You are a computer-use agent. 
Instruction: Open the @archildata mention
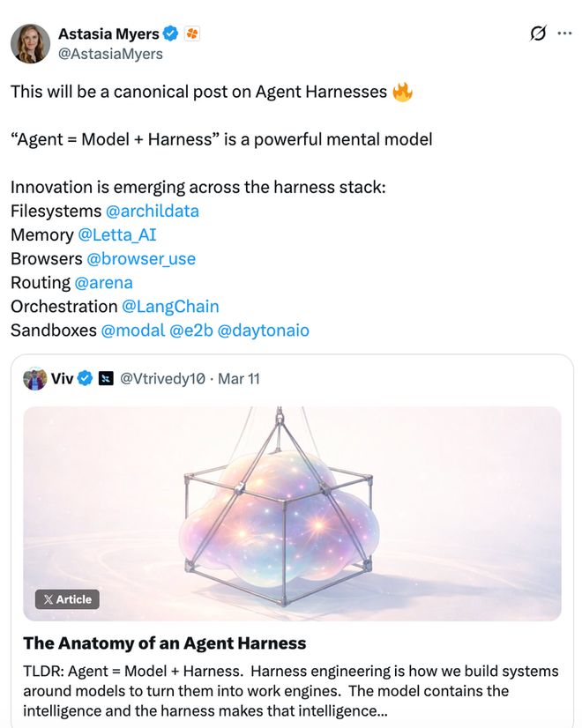click(152, 212)
